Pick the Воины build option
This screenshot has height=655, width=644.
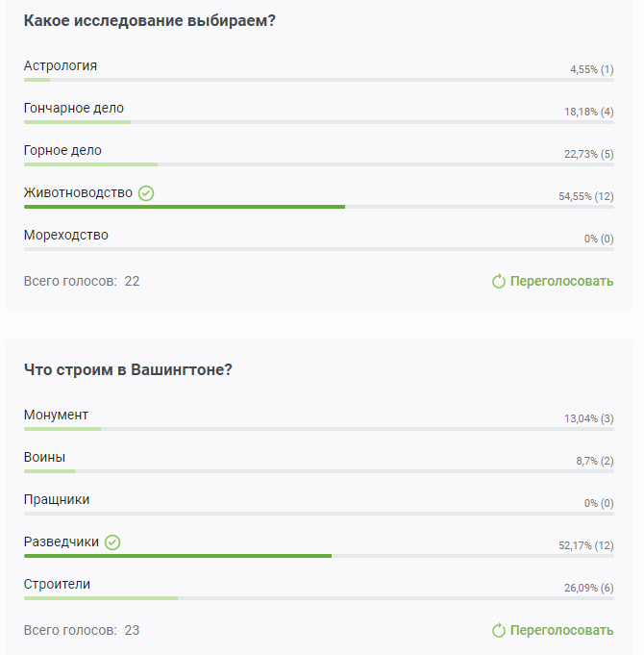coord(44,458)
